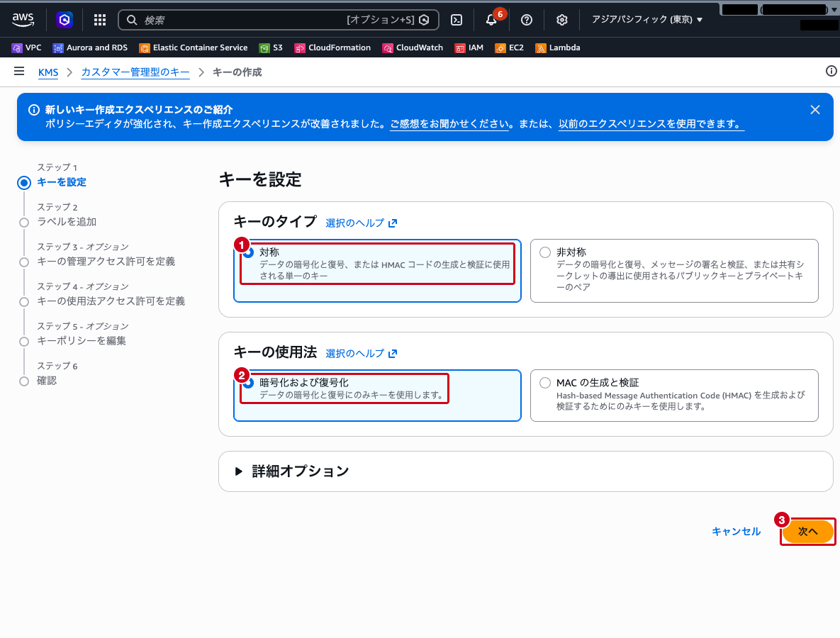Image resolution: width=840 pixels, height=638 pixels.
Task: Open the settings gear icon
Action: point(561,20)
